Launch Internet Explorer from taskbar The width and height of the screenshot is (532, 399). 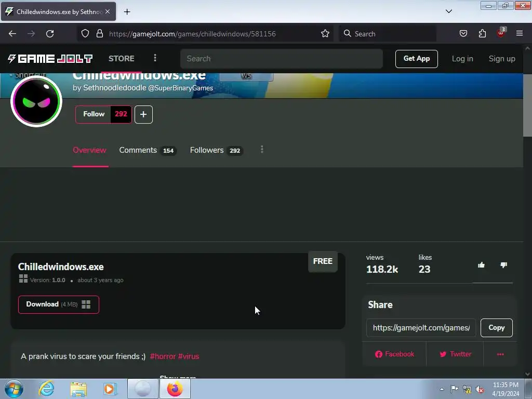[46, 389]
